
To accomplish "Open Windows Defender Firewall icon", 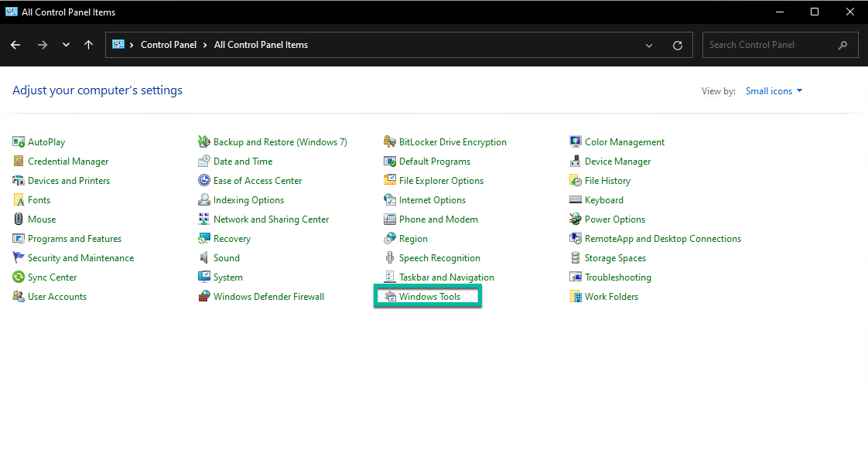I will [x=204, y=297].
